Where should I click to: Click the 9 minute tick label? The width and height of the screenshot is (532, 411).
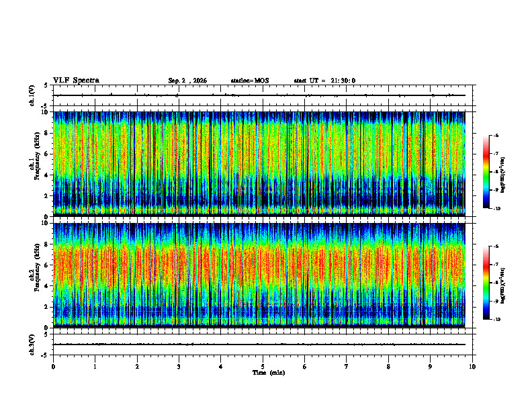[x=430, y=367]
